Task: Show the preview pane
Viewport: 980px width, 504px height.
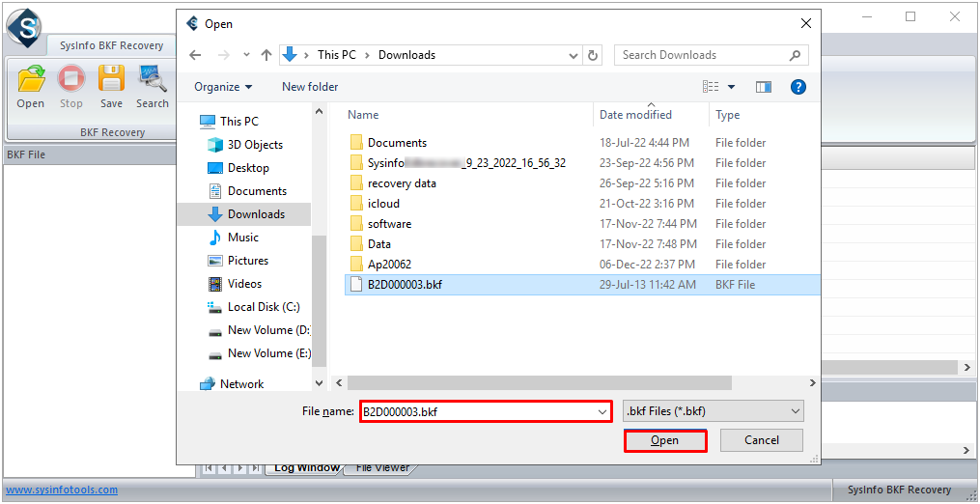Action: coord(763,87)
